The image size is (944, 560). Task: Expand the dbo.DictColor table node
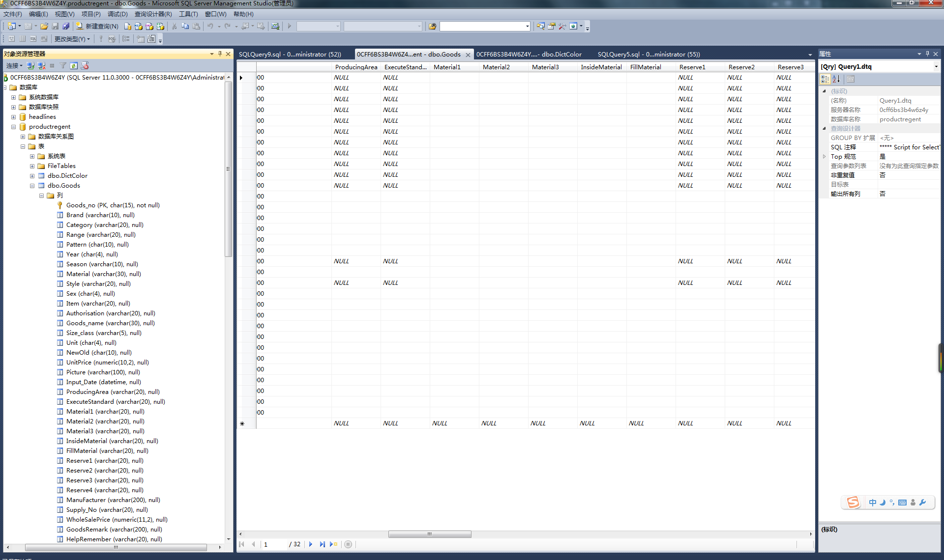point(32,176)
